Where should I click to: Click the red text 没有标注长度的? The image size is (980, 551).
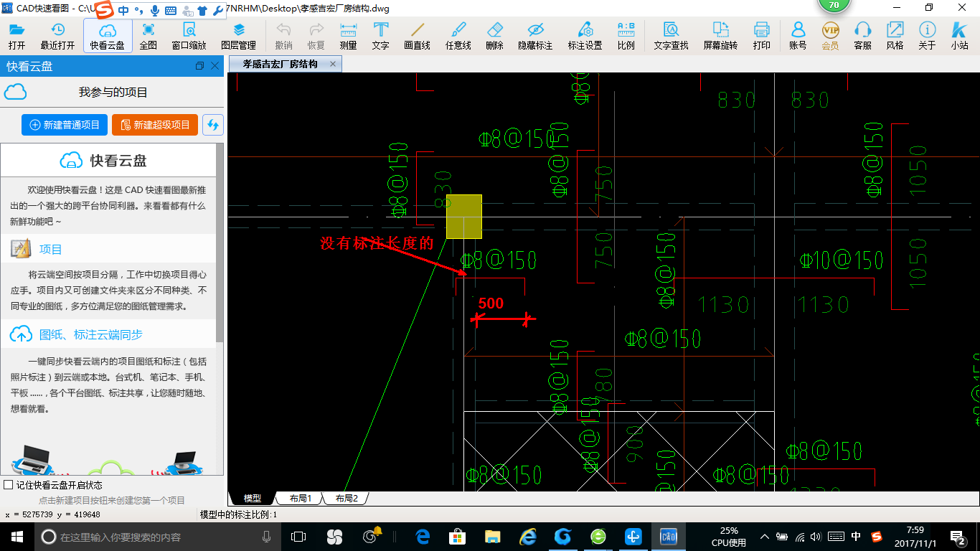[377, 243]
